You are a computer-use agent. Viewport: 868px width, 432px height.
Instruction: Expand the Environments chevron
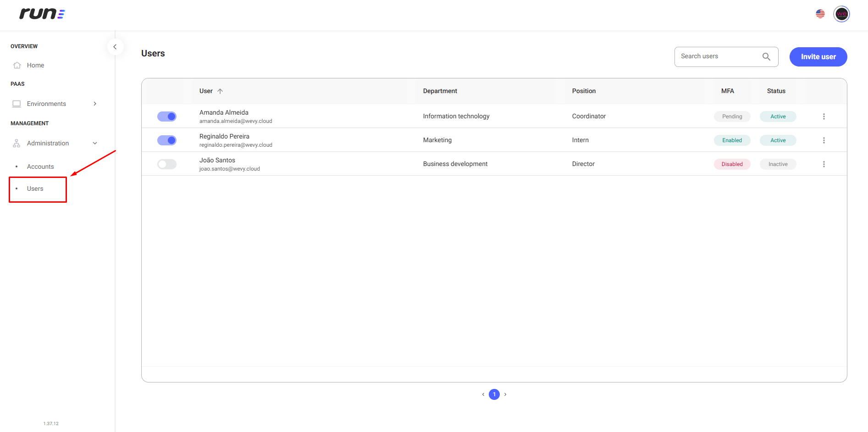pos(95,104)
